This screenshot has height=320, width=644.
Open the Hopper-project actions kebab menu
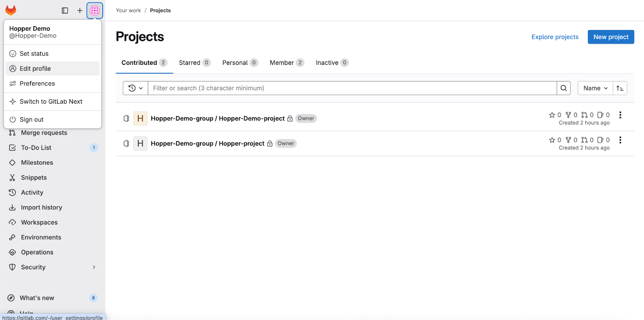tap(620, 140)
